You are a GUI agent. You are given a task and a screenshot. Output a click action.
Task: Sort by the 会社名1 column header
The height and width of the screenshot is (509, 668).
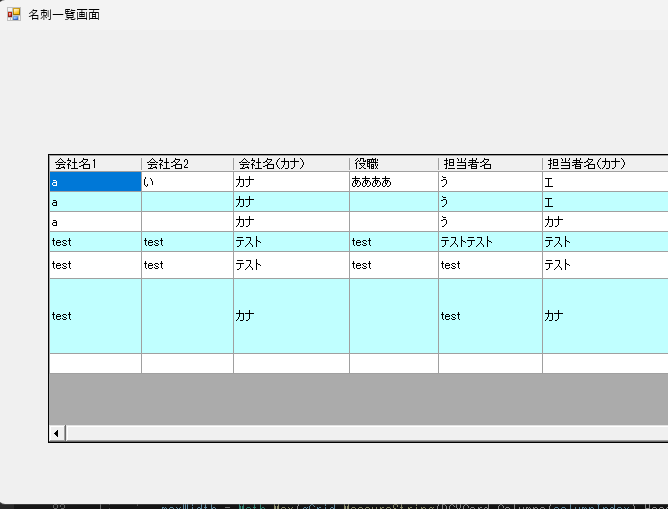click(95, 164)
